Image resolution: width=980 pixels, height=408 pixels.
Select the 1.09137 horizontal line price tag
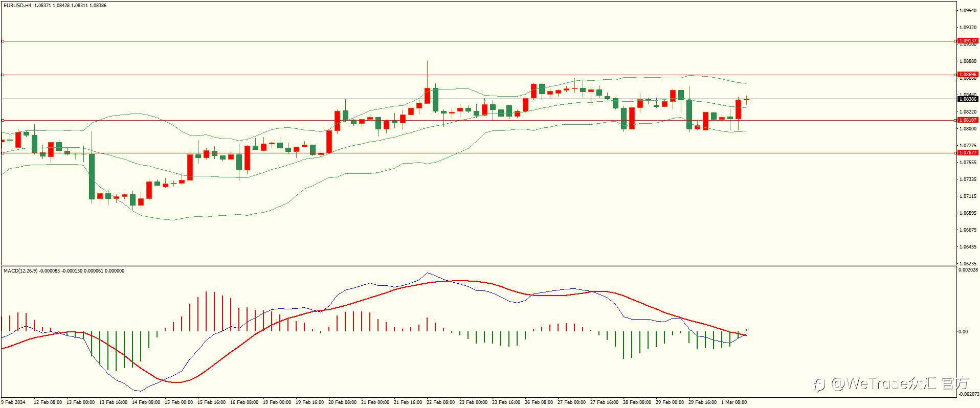point(967,41)
